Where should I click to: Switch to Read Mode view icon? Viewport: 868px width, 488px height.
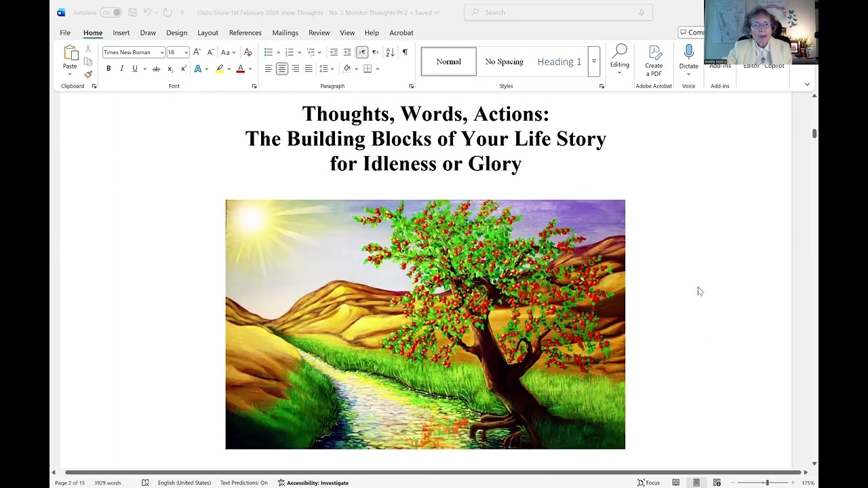[x=675, y=483]
